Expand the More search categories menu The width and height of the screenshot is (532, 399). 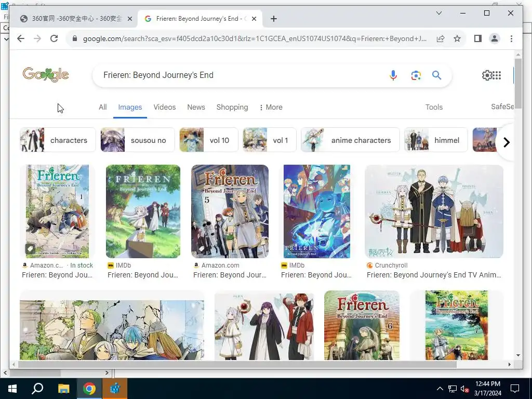[x=271, y=107]
